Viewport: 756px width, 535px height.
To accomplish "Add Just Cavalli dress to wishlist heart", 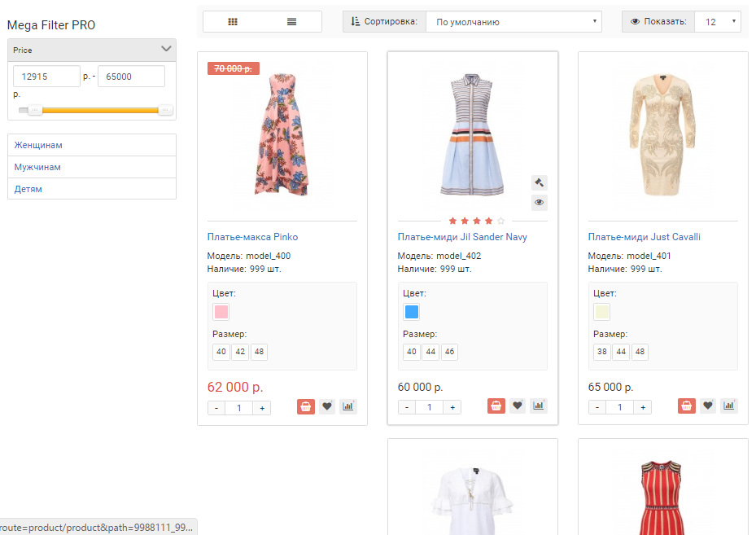I will pos(708,406).
